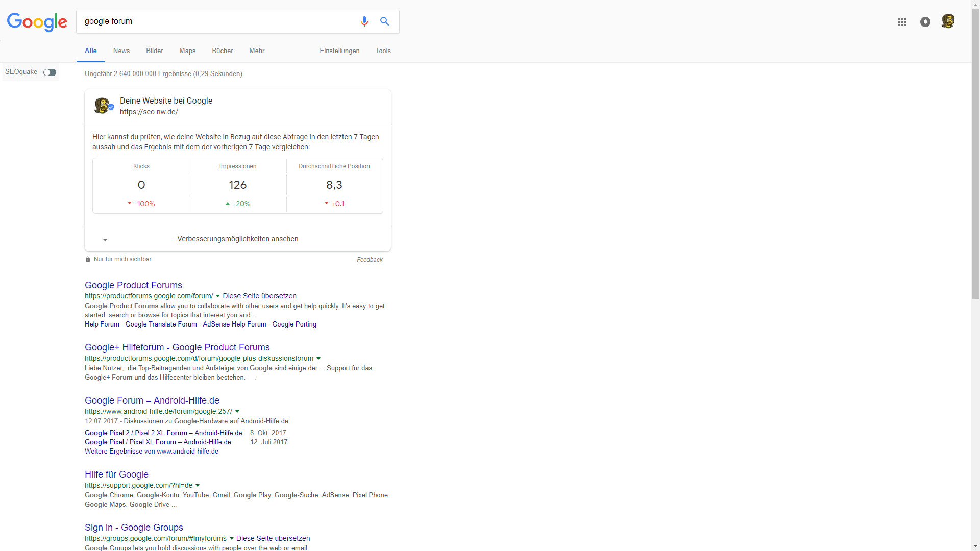This screenshot has width=980, height=551.
Task: Open Google Pixel / Pixel XL Forum link
Action: pos(158,442)
